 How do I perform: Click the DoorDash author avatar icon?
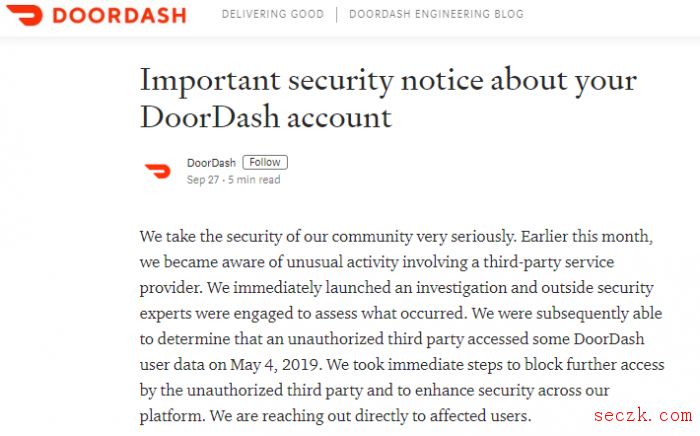coord(158,171)
